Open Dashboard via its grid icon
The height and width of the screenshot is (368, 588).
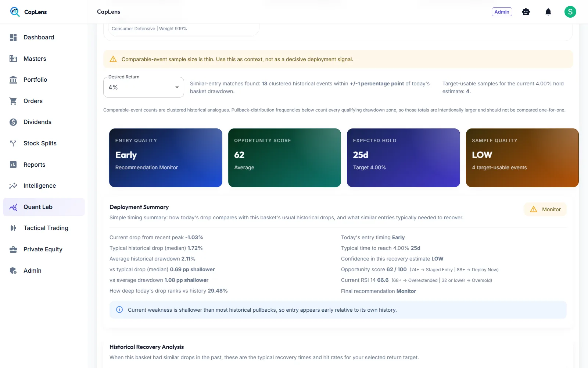coord(13,38)
